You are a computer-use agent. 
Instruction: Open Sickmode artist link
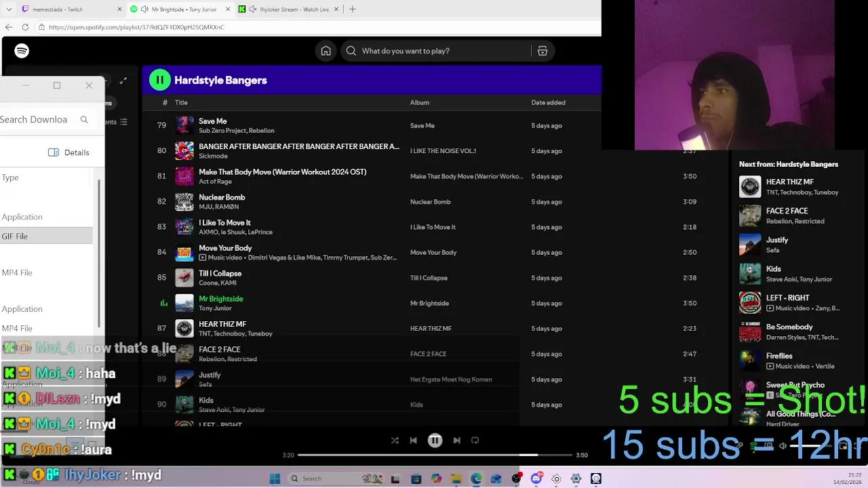[x=213, y=156]
